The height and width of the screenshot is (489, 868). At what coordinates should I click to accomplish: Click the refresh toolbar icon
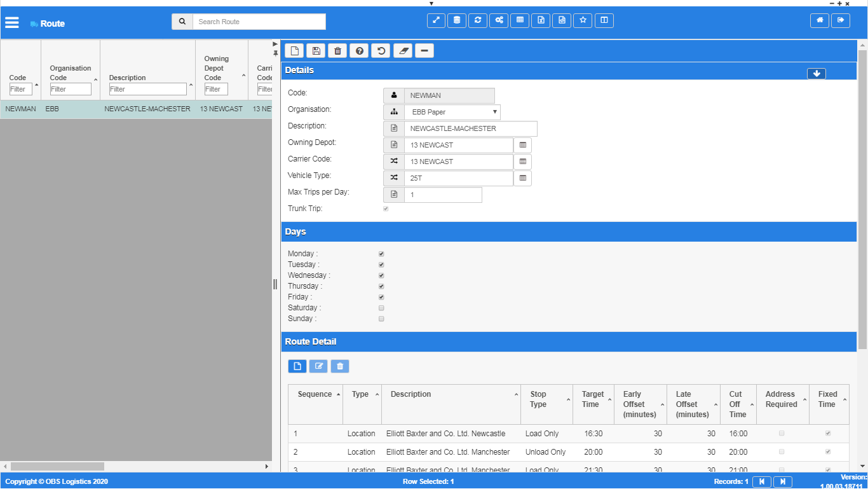(478, 20)
